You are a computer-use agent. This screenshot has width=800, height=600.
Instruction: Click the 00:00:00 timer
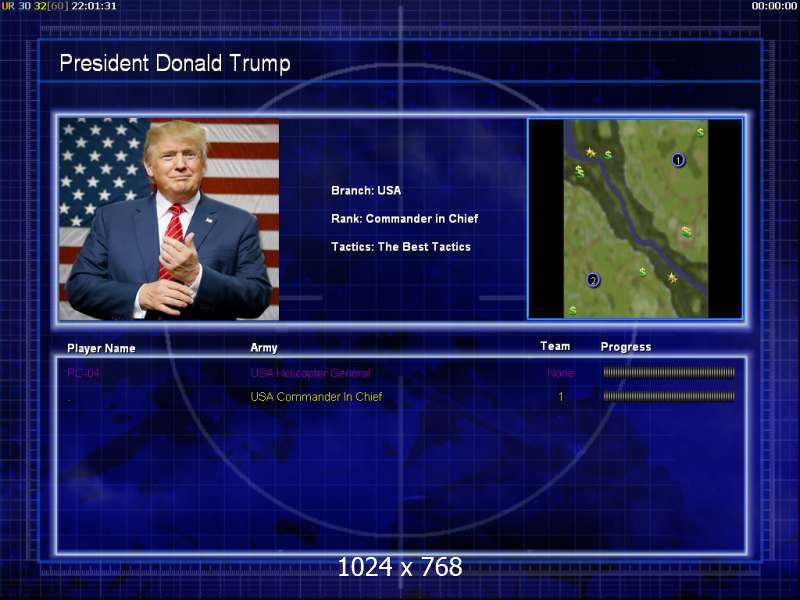[774, 6]
